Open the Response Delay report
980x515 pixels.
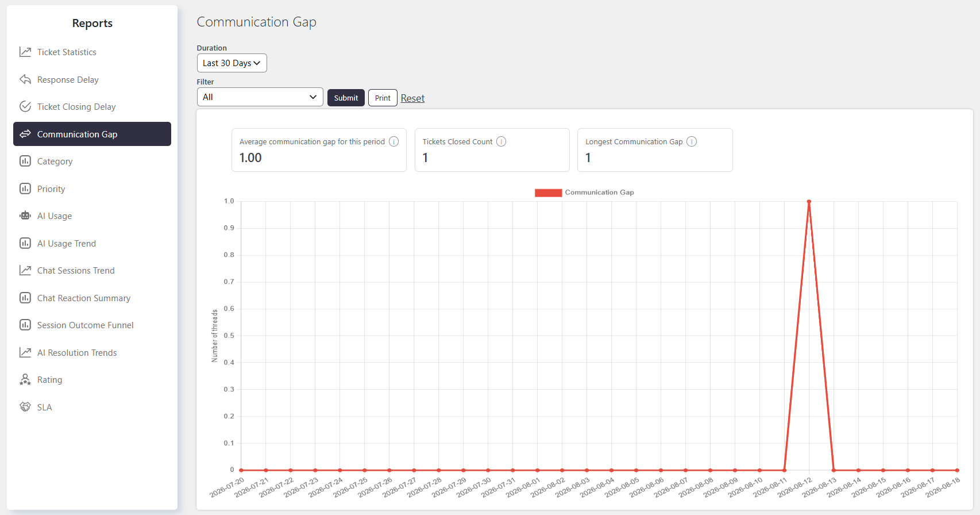click(x=92, y=79)
